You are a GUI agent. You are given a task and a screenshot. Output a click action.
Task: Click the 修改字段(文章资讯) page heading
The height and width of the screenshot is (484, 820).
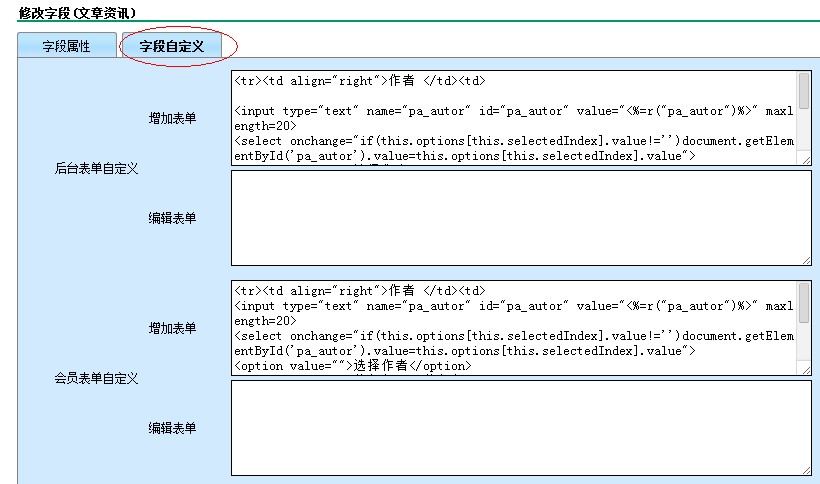78,12
